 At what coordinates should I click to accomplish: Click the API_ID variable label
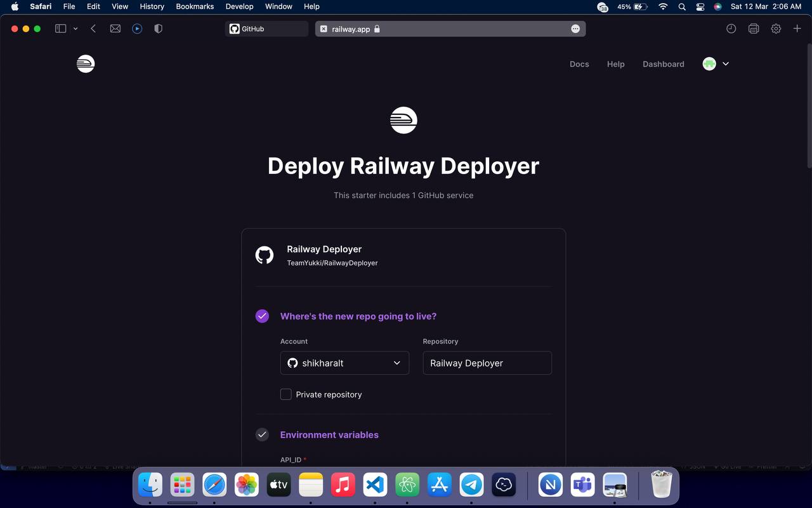[x=291, y=460]
